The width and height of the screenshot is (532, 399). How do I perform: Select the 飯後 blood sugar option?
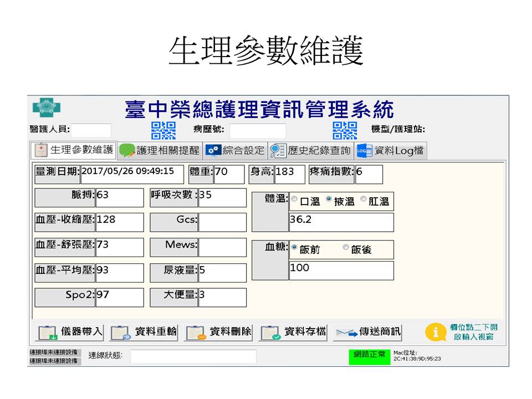click(346, 247)
